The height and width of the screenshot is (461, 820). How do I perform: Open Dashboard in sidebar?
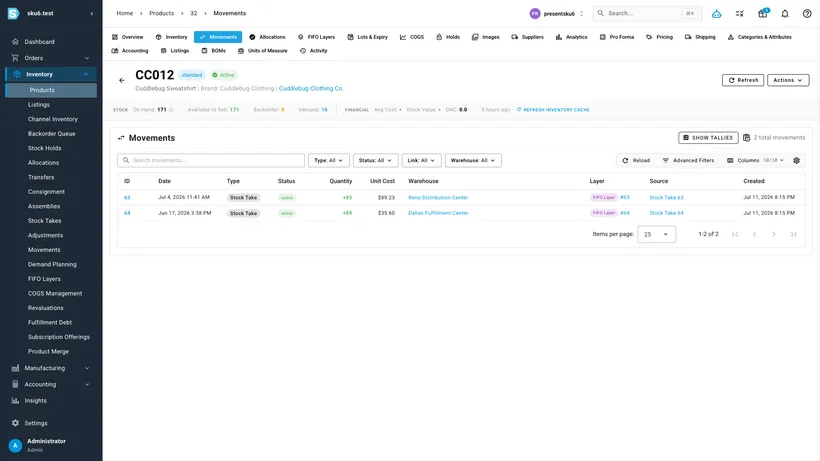51,42
